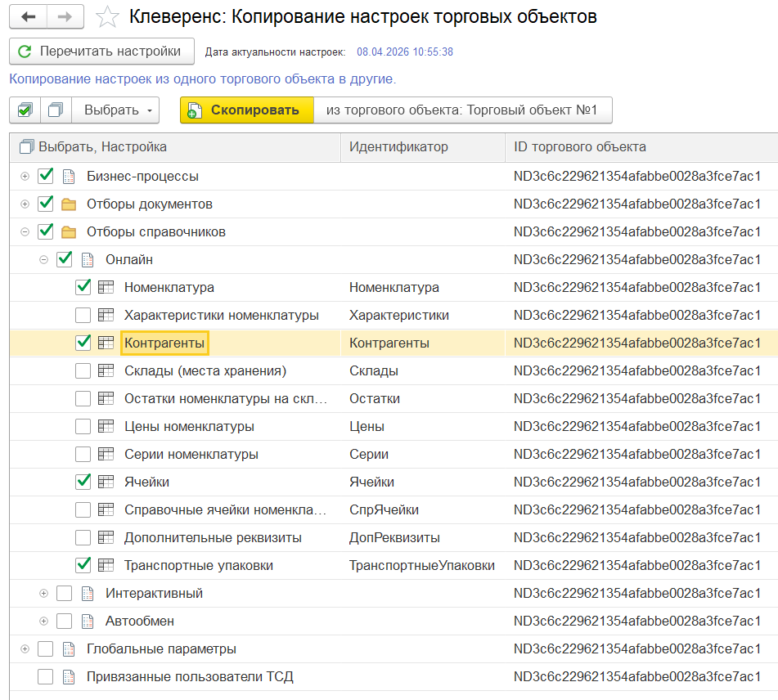Click table icon beside Характеристики номенклатуры
The image size is (778, 700).
[106, 315]
